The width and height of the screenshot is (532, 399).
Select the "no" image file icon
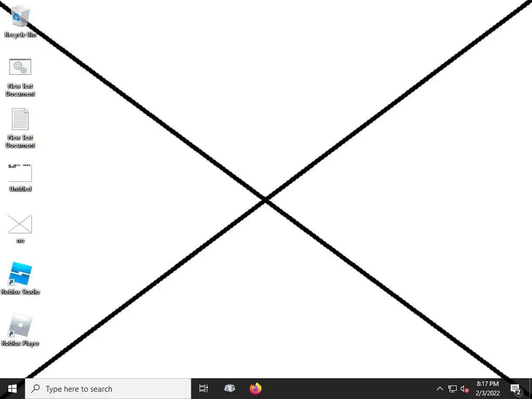pos(20,229)
